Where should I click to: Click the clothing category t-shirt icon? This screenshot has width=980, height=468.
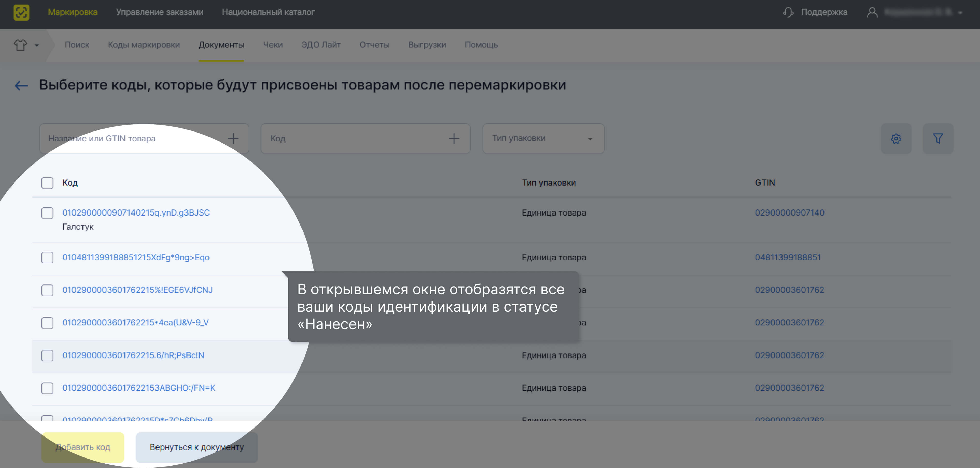pos(20,45)
